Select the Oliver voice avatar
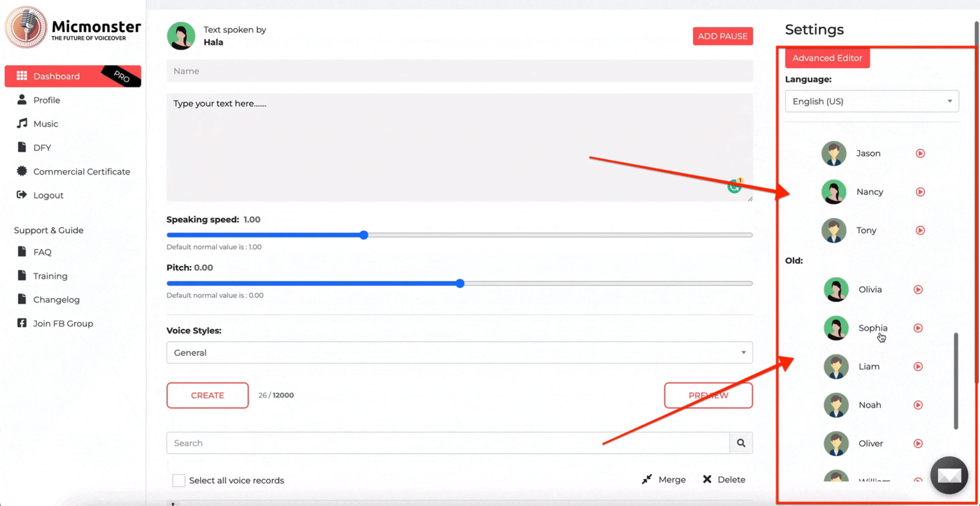Image resolution: width=980 pixels, height=506 pixels. (x=836, y=444)
